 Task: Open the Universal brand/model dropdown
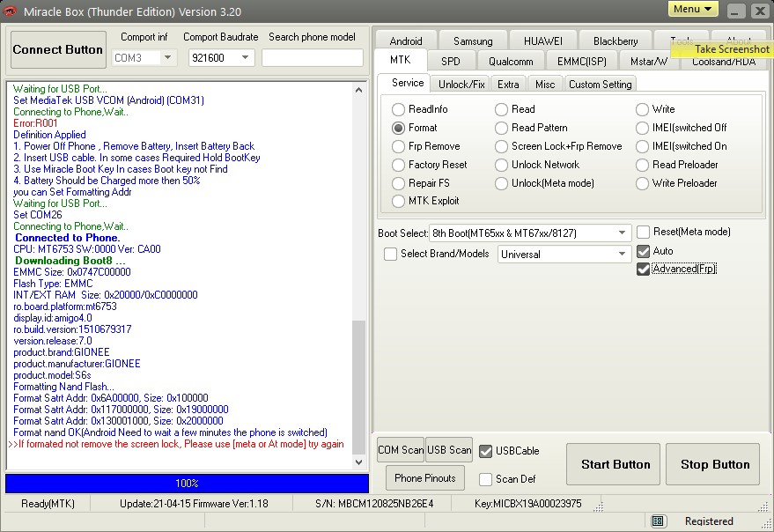[x=623, y=255]
